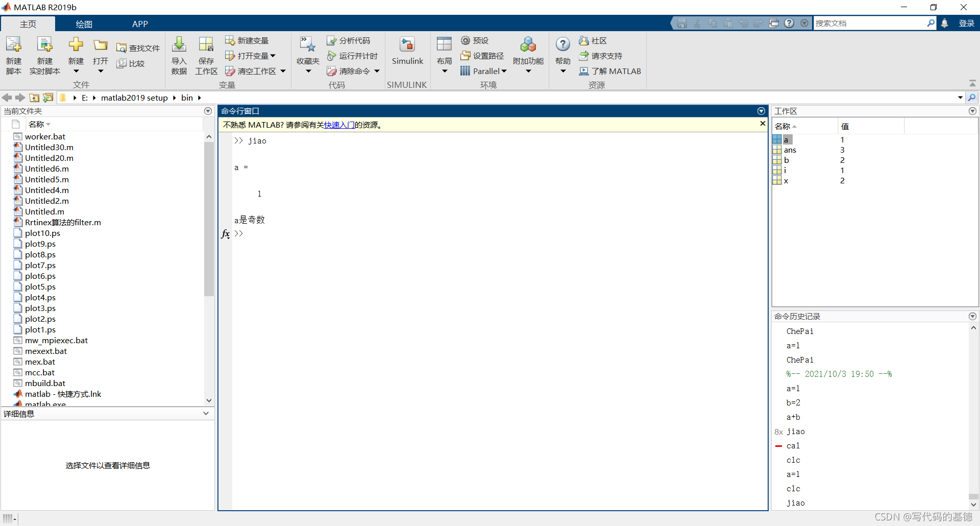This screenshot has height=526, width=980.
Task: Click the back arrow in the address bar
Action: tap(7, 98)
